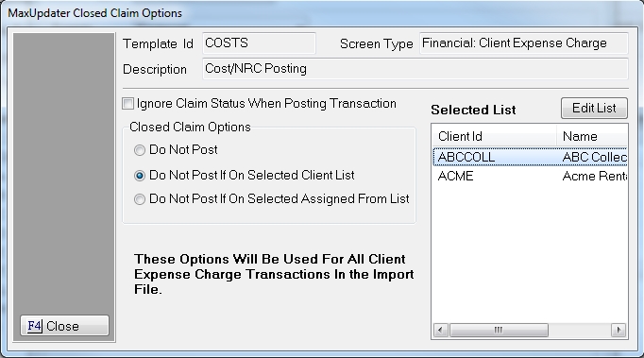Image resolution: width=644 pixels, height=358 pixels.
Task: Click the Screen Type field
Action: coord(524,43)
